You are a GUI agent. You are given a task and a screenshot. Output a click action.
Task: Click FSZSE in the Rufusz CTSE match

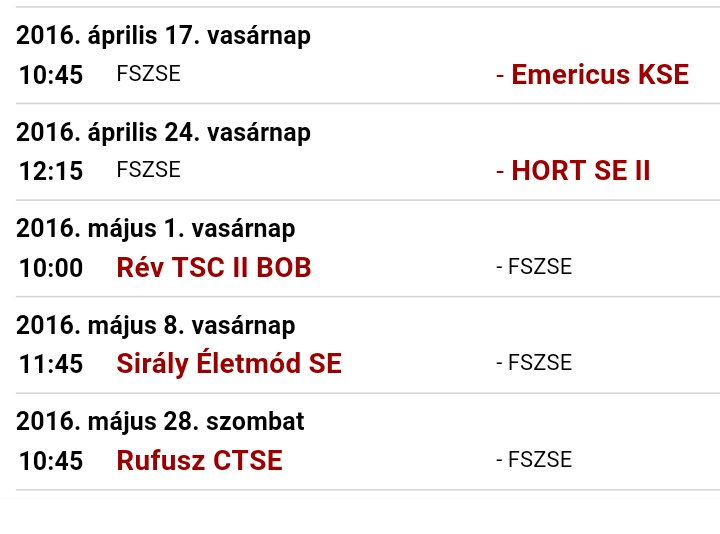pyautogui.click(x=539, y=460)
